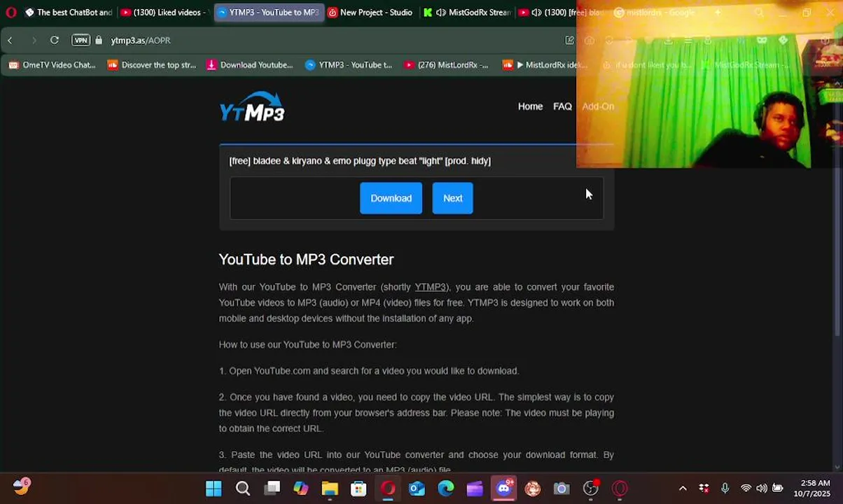The image size is (843, 504).
Task: Open Download Youtube... bookmark
Action: [x=250, y=65]
